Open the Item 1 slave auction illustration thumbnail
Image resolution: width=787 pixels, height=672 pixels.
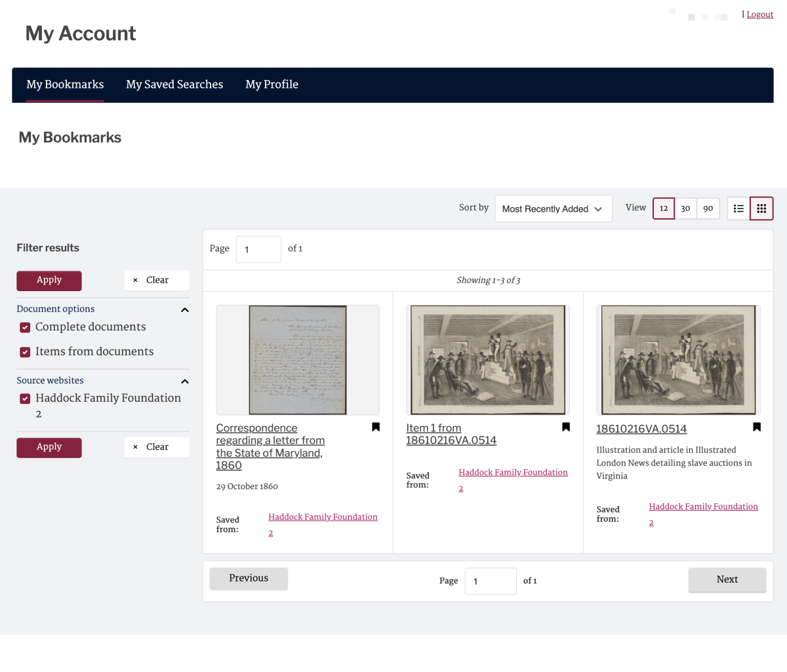pos(488,360)
